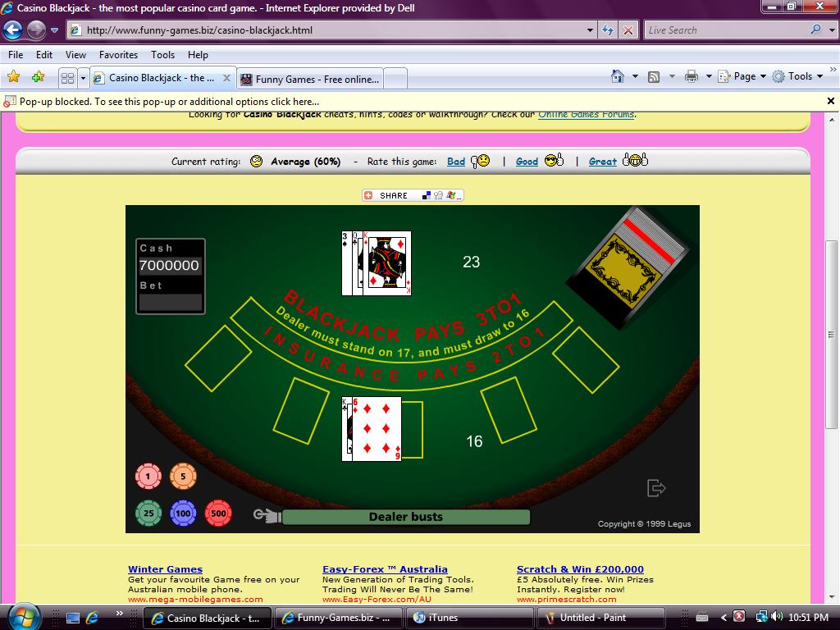Click inside the address bar URL

click(332, 30)
